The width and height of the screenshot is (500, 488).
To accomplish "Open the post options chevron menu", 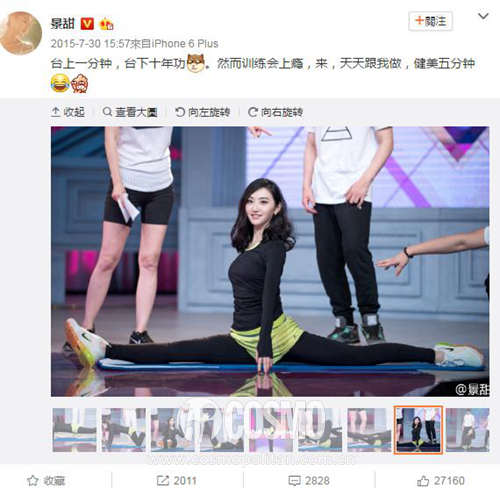I will coord(483,16).
